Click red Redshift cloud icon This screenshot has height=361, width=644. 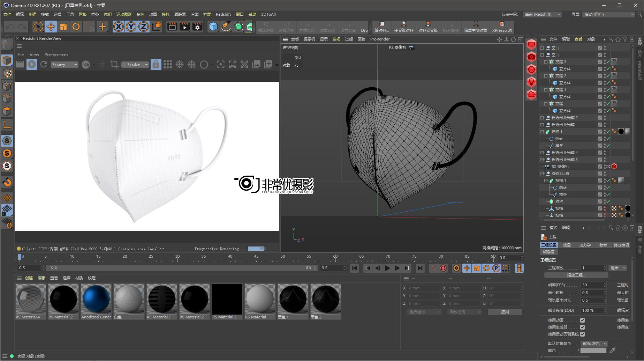point(531,95)
